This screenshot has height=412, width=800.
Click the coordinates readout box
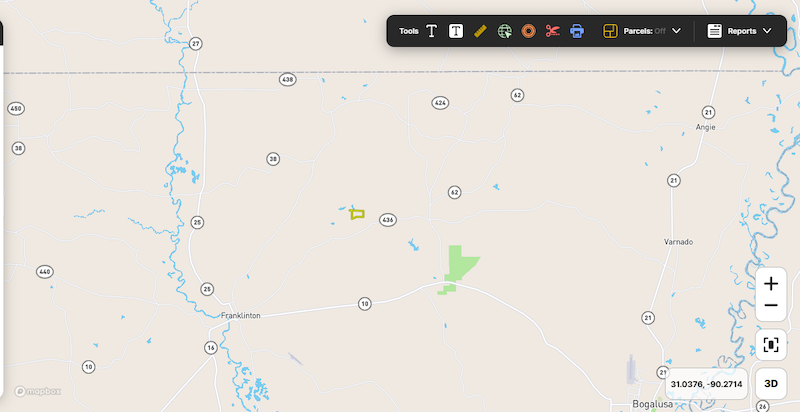coord(707,384)
